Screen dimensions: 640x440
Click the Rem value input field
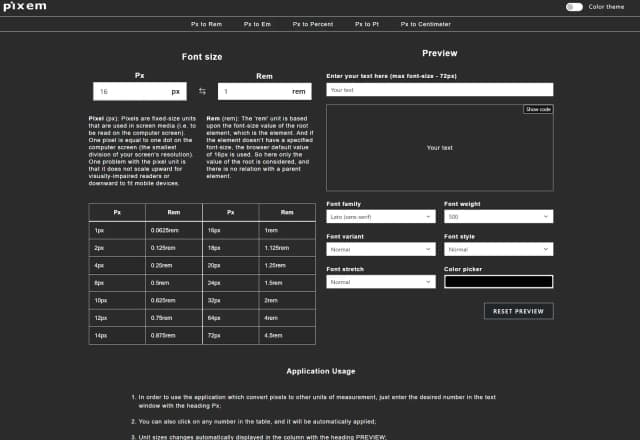[x=264, y=91]
